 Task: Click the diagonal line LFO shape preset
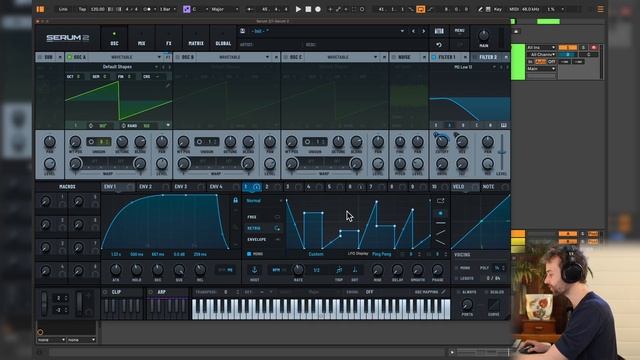[440, 233]
